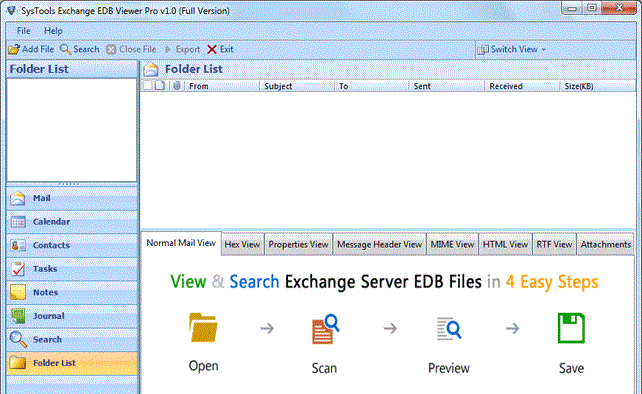Click the Export label in toolbar
The height and width of the screenshot is (394, 642).
click(x=188, y=50)
